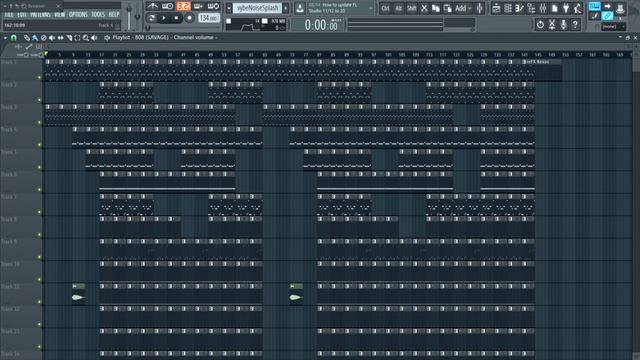Open the TOOLS menu
Viewport: 640px width, 360px height.
click(98, 15)
